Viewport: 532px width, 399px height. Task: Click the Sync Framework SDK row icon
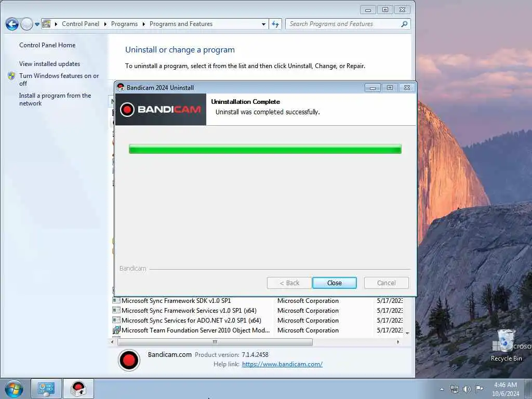(x=116, y=301)
